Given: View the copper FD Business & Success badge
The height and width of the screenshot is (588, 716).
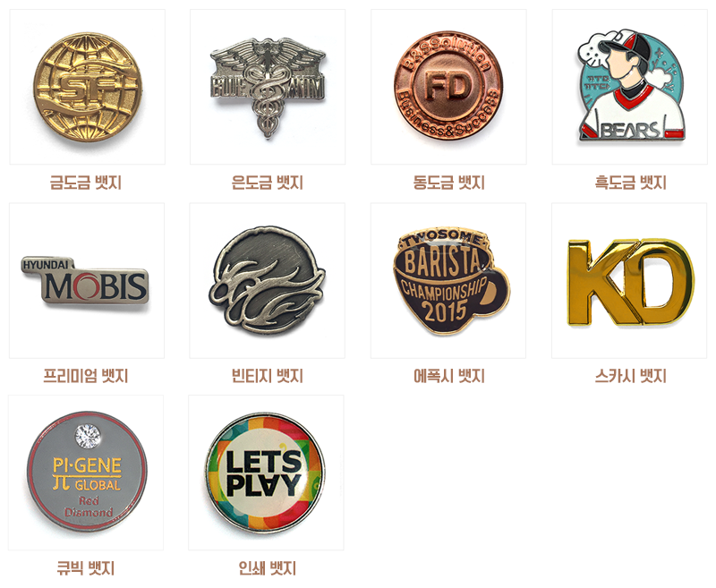Looking at the screenshot, I should click(x=448, y=87).
